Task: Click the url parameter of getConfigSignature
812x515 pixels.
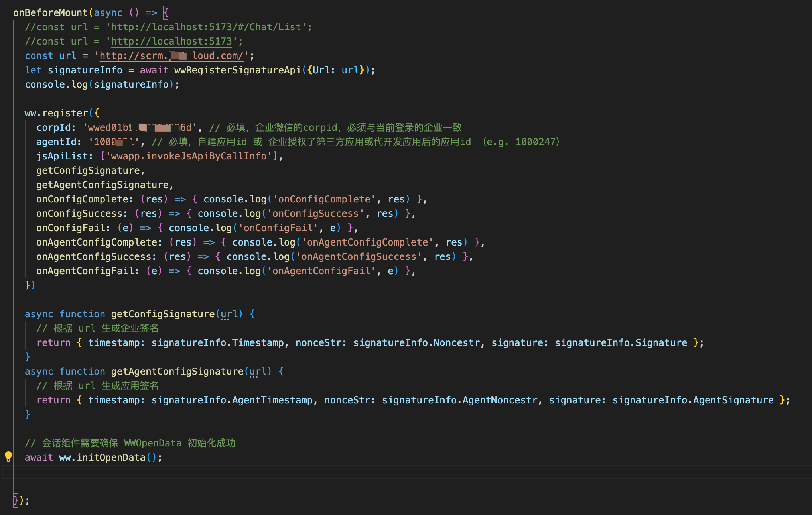Action: pos(229,314)
